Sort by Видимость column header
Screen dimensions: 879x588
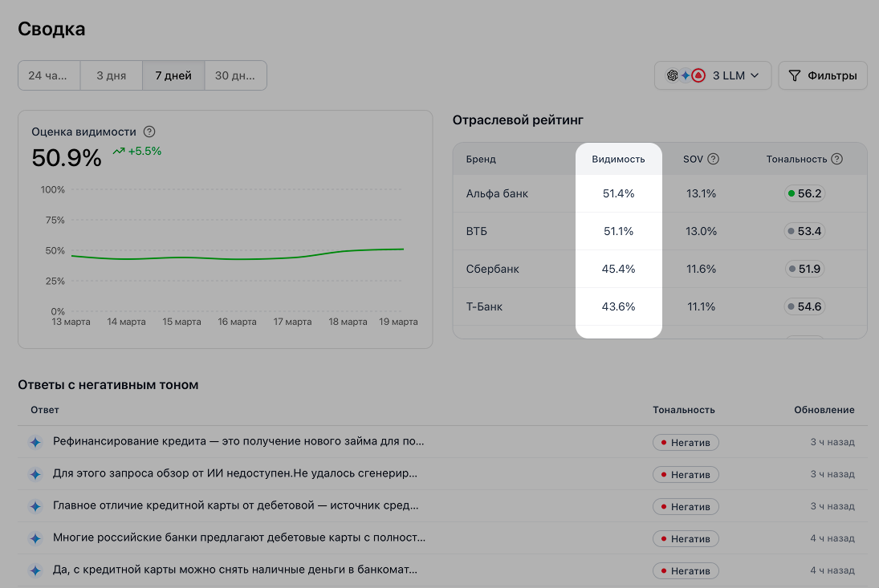[x=618, y=159]
